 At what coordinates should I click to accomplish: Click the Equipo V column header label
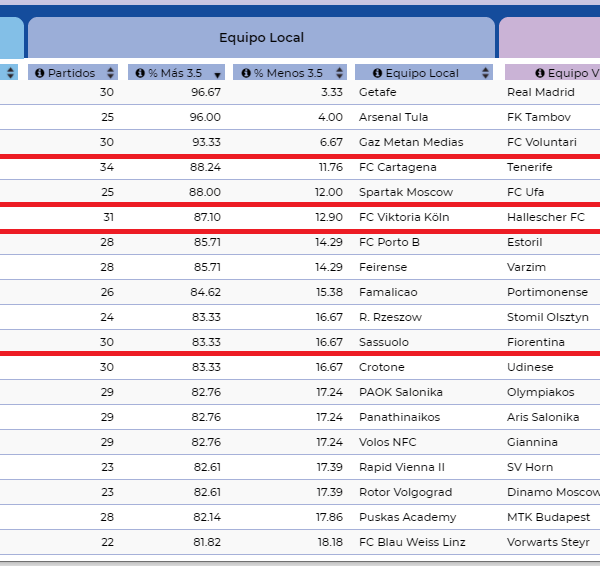[574, 73]
